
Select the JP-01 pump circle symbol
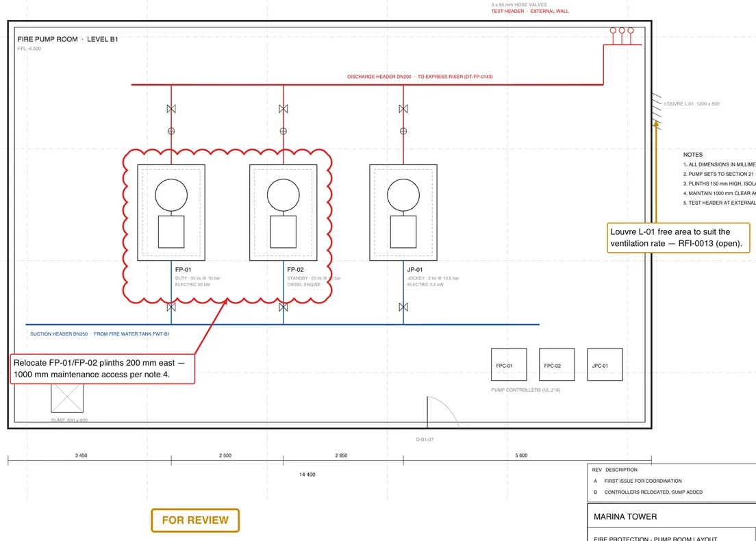(x=403, y=194)
